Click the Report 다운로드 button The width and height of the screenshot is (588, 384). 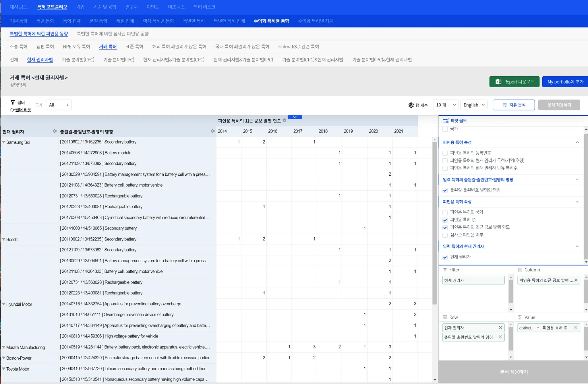(514, 82)
